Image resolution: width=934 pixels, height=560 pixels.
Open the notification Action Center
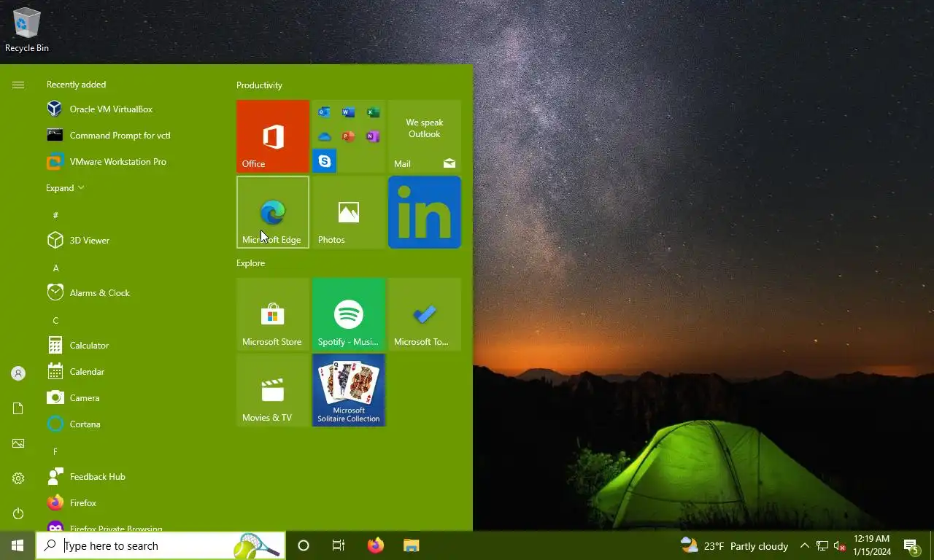[911, 545]
